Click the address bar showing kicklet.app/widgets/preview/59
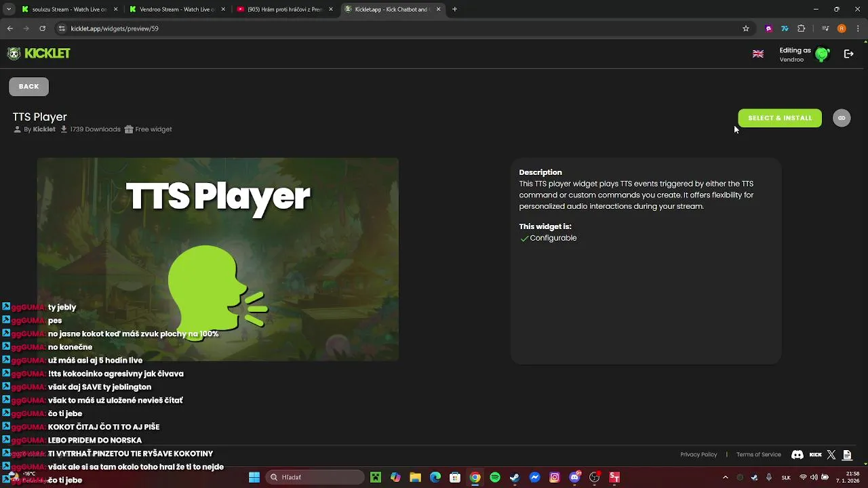Image resolution: width=868 pixels, height=488 pixels. point(404,28)
